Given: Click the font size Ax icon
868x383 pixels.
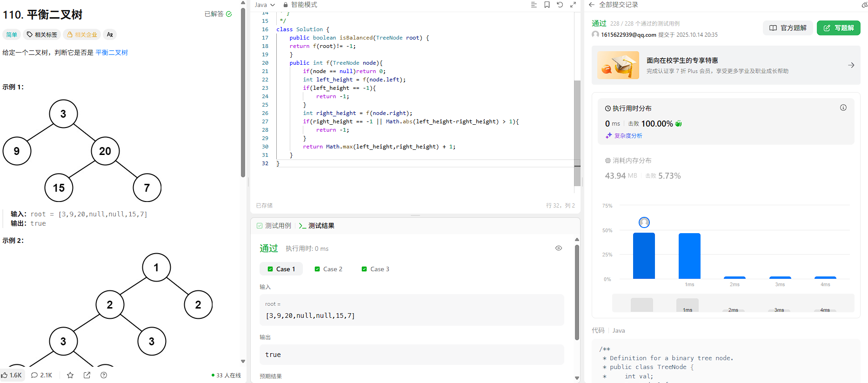Looking at the screenshot, I should tap(110, 34).
